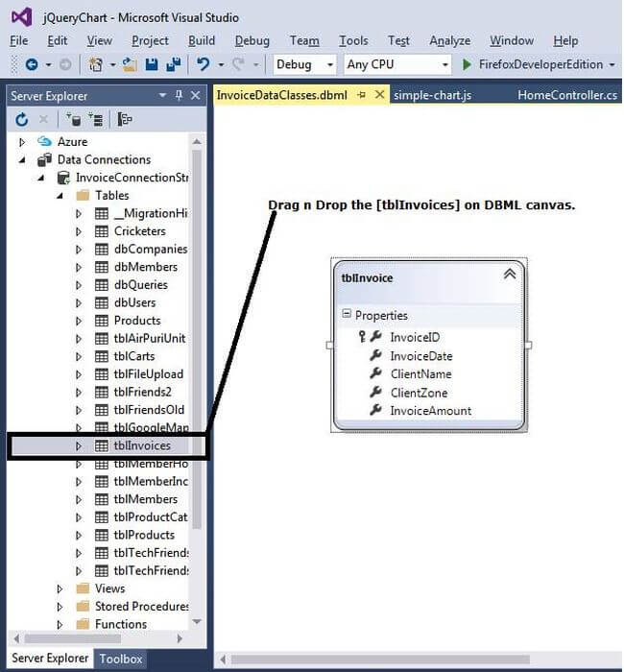The image size is (624, 672).
Task: Open the Build menu
Action: 202,40
